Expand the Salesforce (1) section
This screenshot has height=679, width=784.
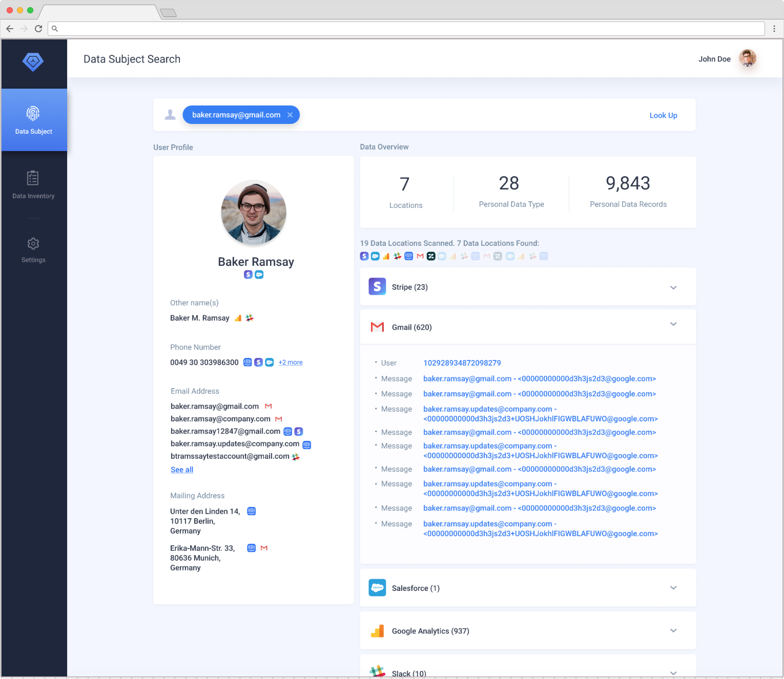(673, 588)
